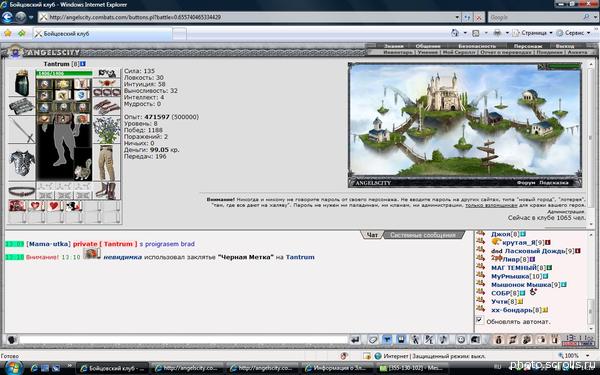Toggle the 'Обновлять автомат.' checkbox
Screen dimensions: 600x375
pos(479,320)
